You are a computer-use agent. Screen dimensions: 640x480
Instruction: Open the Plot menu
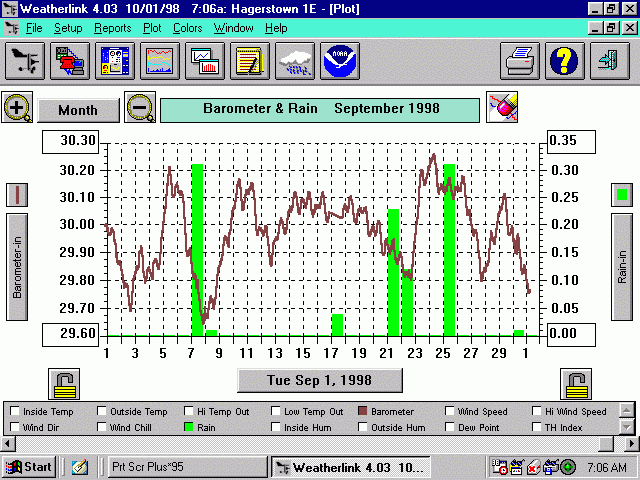(x=152, y=28)
